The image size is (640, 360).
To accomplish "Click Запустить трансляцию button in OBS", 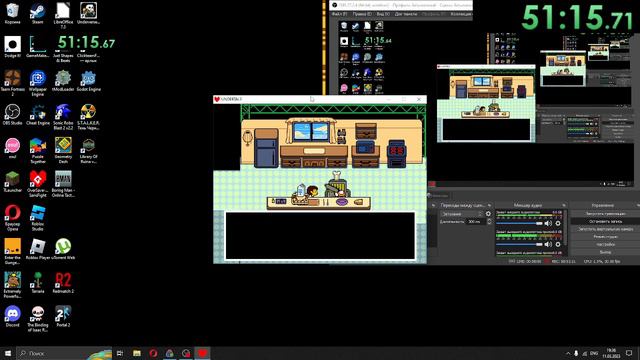I will (x=605, y=213).
